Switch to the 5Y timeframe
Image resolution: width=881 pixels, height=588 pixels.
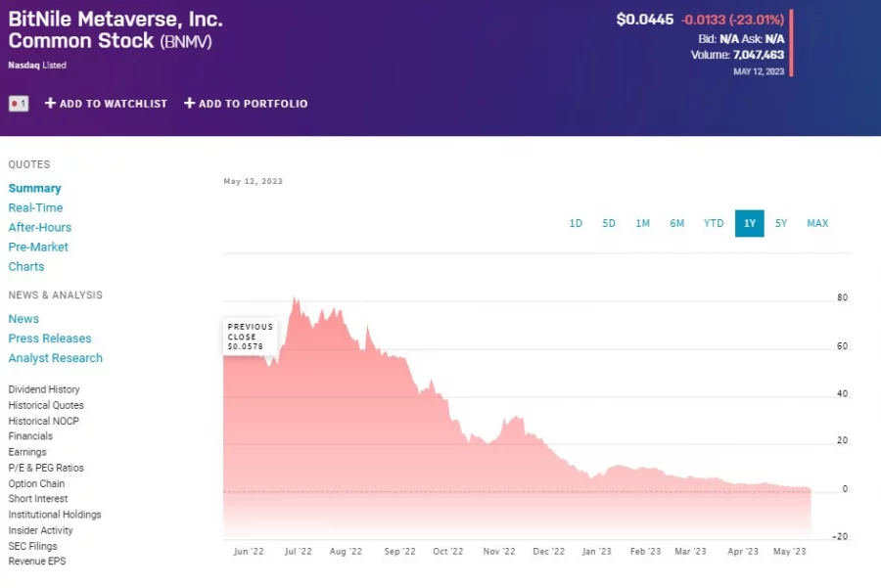[780, 223]
